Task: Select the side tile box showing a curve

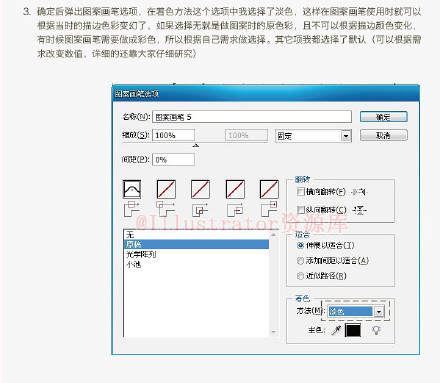Action: tap(132, 189)
